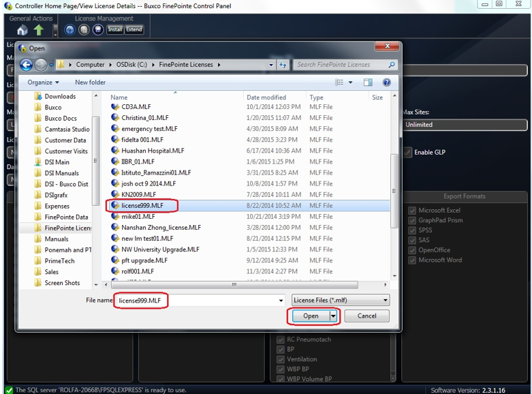The image size is (532, 394).
Task: Select josh oct 9 2014.MLF file
Action: [148, 183]
